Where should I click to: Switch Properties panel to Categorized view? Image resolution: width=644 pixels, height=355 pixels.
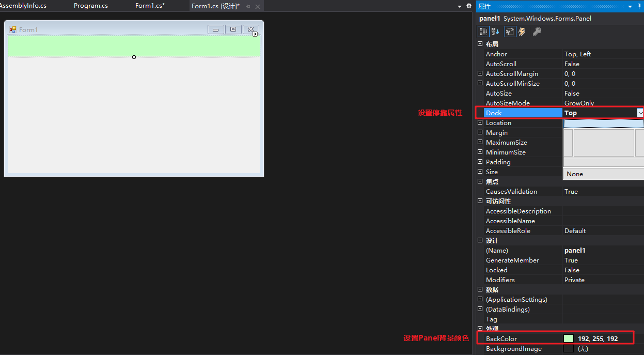click(483, 31)
